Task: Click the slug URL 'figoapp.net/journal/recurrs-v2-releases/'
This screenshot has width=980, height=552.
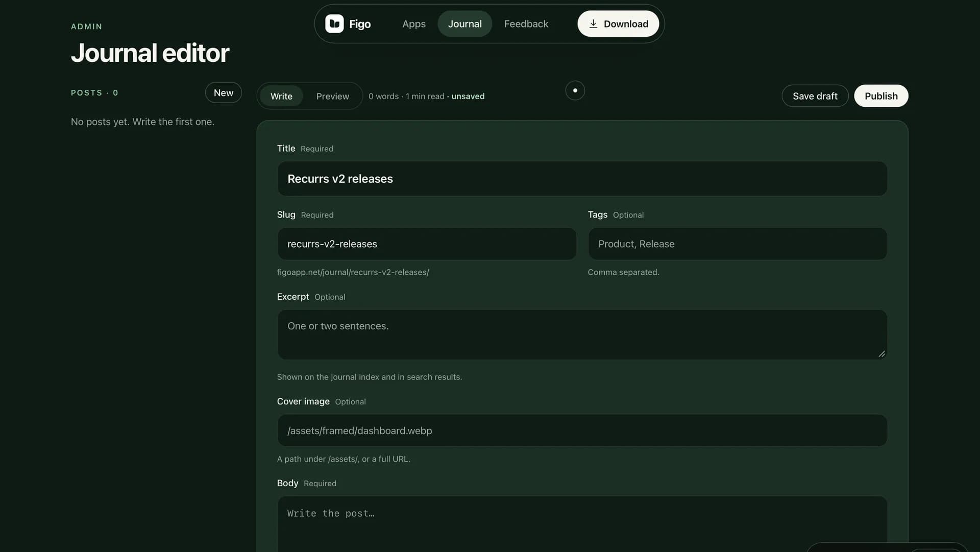Action: click(x=353, y=272)
